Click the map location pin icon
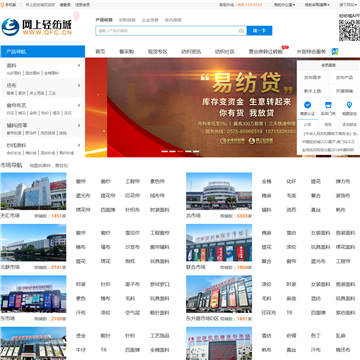The width and height of the screenshot is (360, 360). pos(349,105)
